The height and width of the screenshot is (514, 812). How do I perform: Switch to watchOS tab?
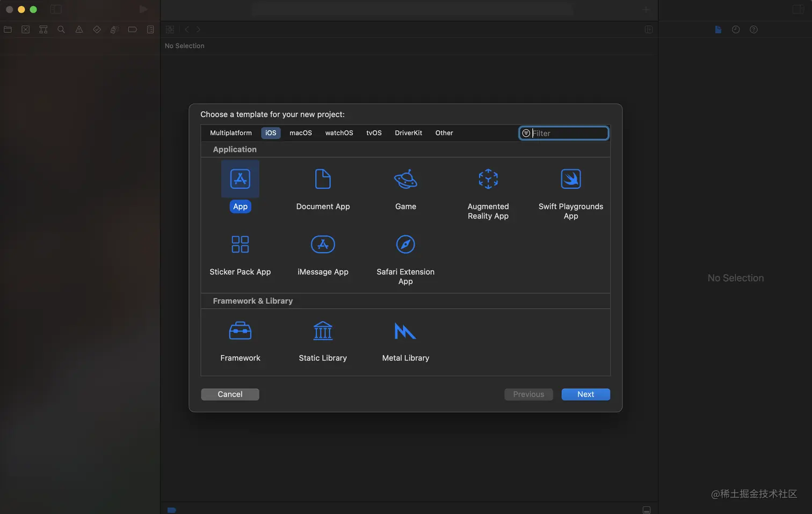point(339,133)
